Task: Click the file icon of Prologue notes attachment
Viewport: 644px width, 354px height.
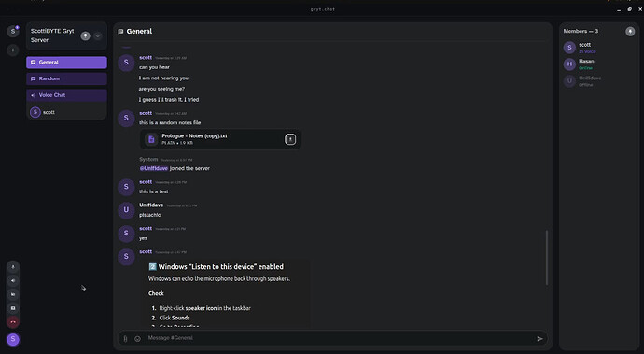Action: [151, 139]
